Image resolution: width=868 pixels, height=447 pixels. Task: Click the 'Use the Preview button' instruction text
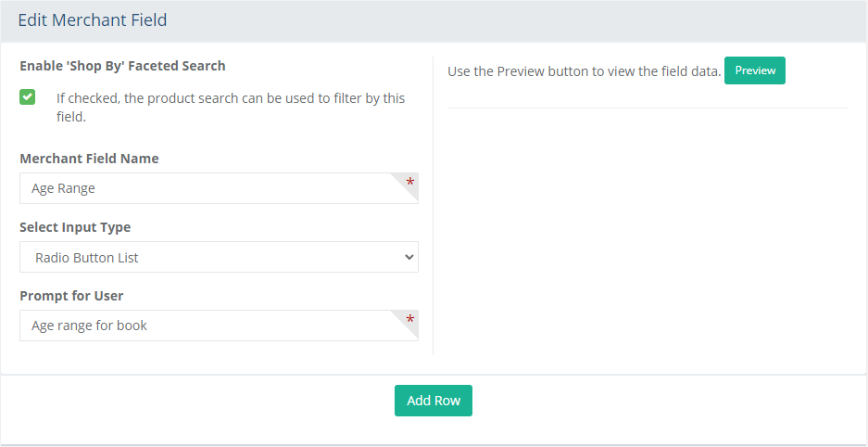(x=584, y=71)
